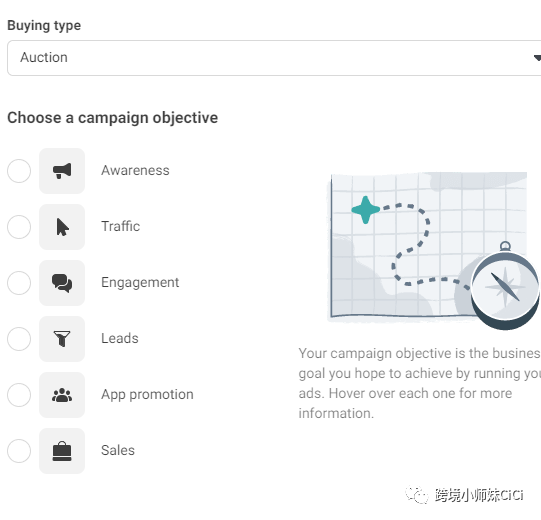The height and width of the screenshot is (520, 541).
Task: Click the Awareness megaphone icon
Action: pos(62,171)
